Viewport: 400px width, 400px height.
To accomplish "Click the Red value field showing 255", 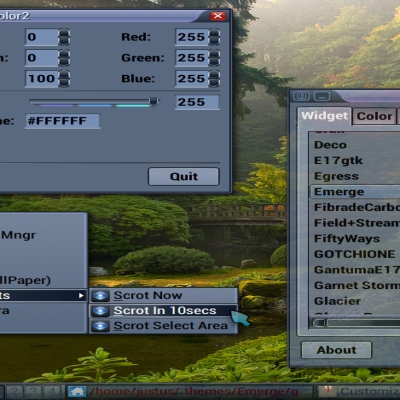I will pyautogui.click(x=192, y=37).
